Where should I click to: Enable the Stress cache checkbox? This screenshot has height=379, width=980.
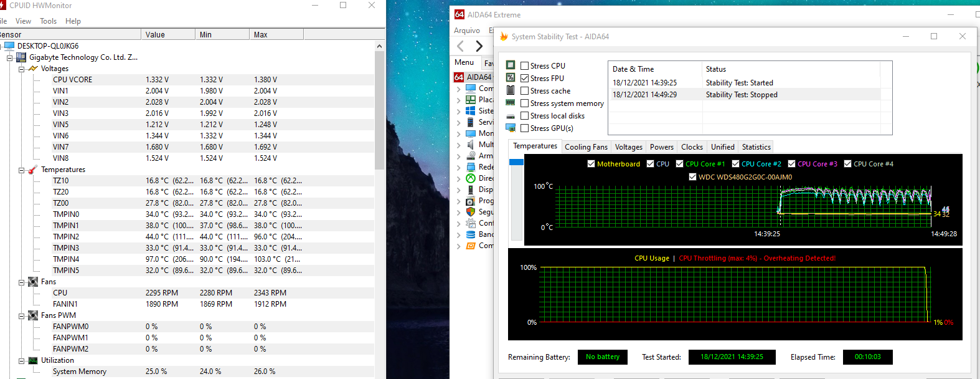click(525, 90)
